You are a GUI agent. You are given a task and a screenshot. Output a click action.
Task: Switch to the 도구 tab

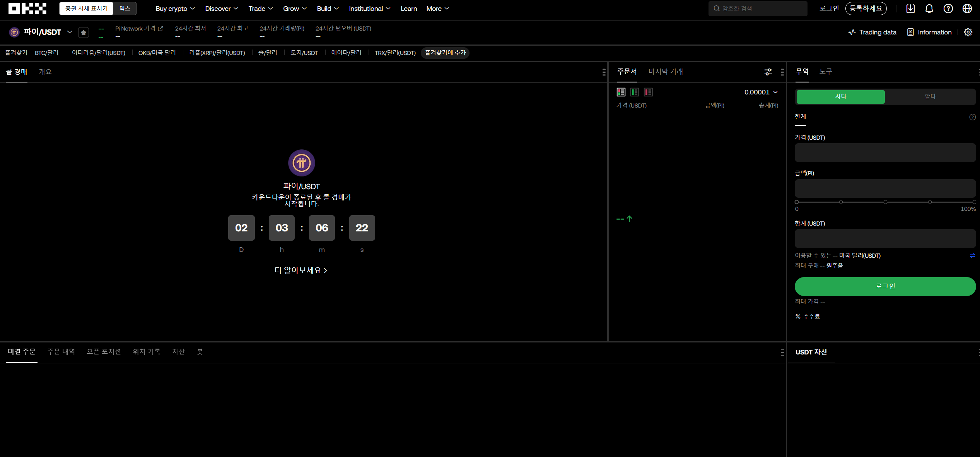[826, 72]
